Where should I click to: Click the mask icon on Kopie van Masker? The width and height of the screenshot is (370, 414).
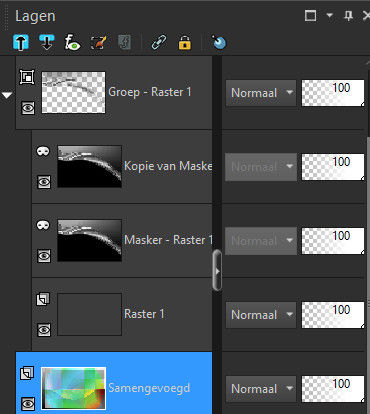point(43,151)
